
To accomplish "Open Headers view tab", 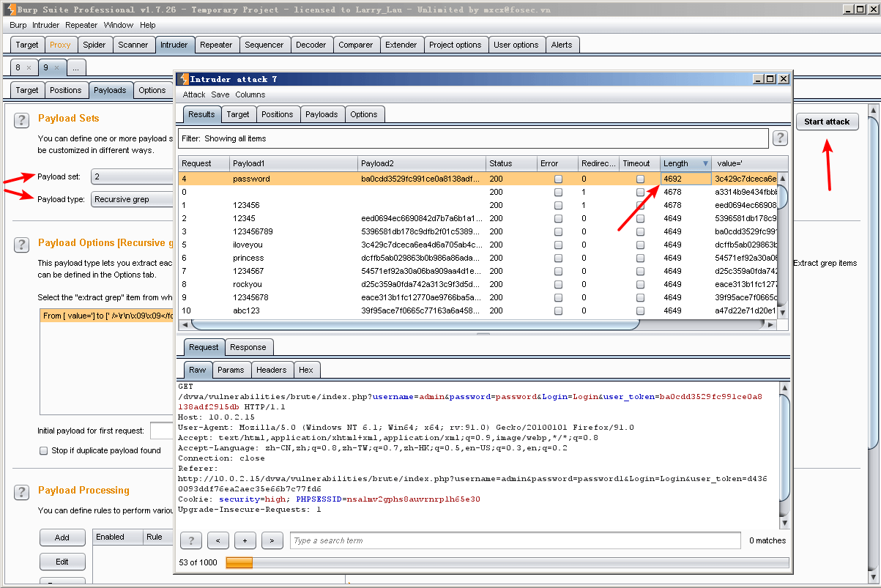I will click(272, 370).
